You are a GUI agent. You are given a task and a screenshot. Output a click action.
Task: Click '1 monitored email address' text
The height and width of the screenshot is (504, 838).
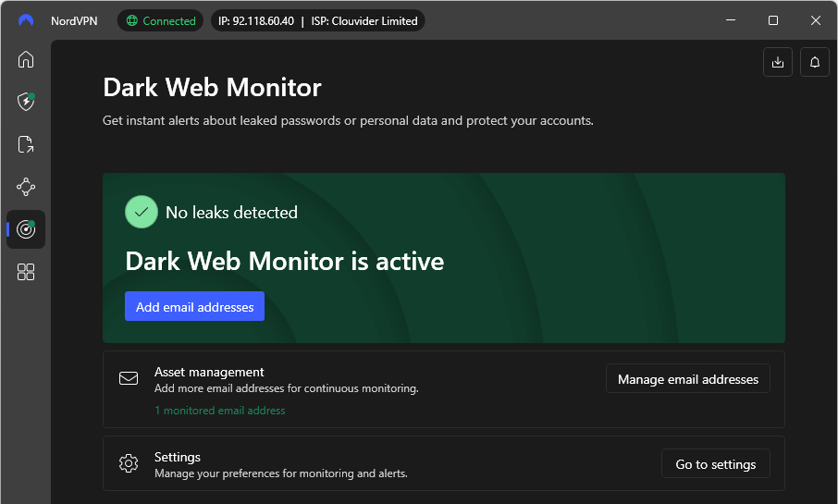coord(219,411)
